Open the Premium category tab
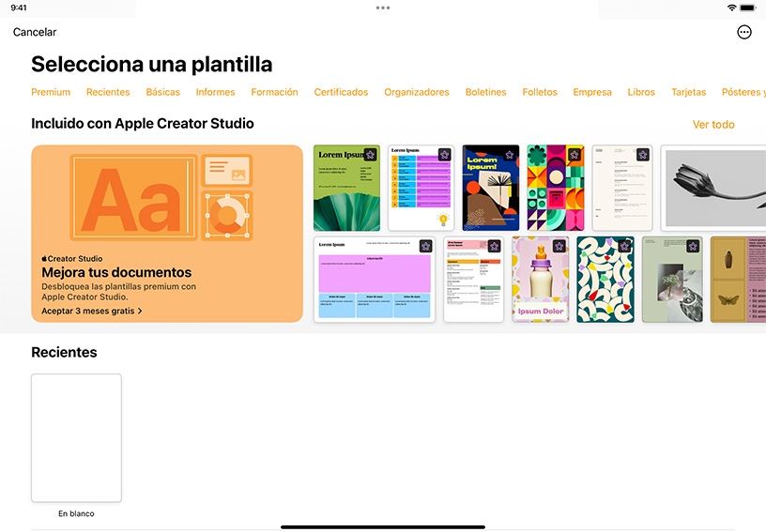The height and width of the screenshot is (532, 766). pyautogui.click(x=51, y=92)
